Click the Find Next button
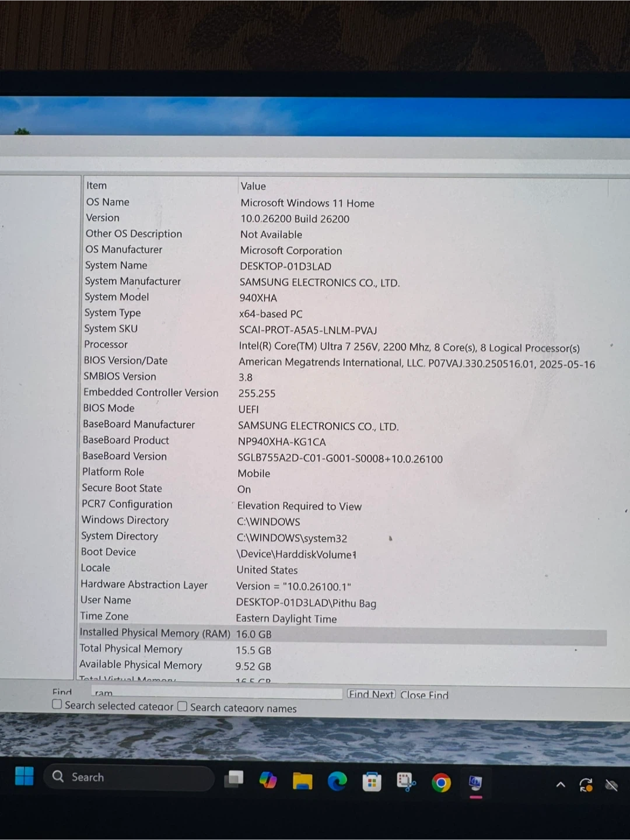 click(x=371, y=694)
